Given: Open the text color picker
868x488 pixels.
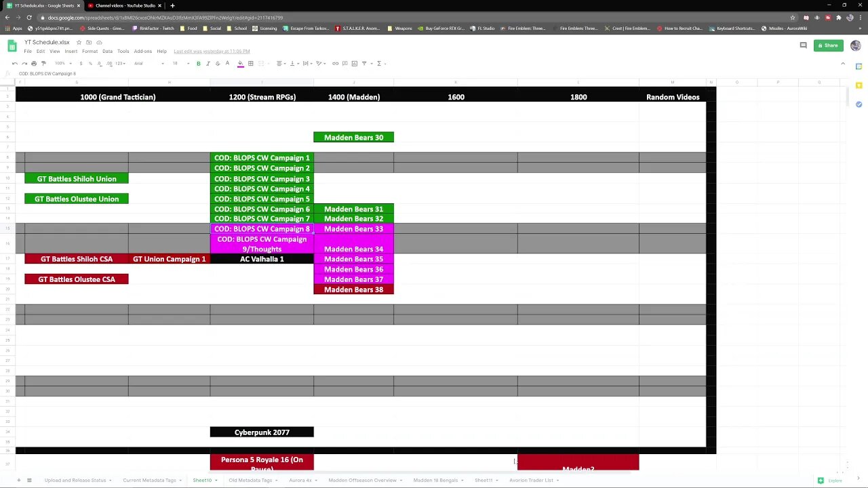Looking at the screenshot, I should 227,64.
